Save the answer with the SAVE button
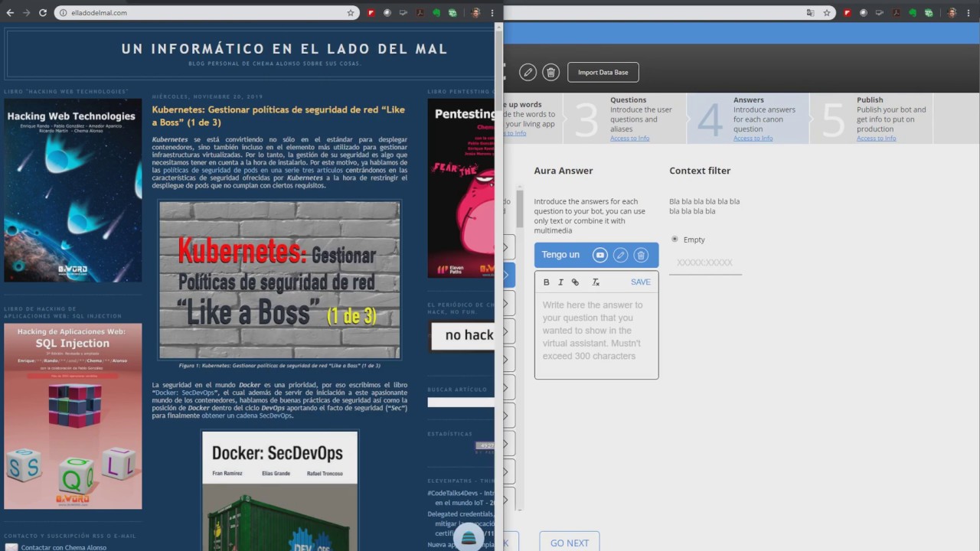 (x=641, y=282)
